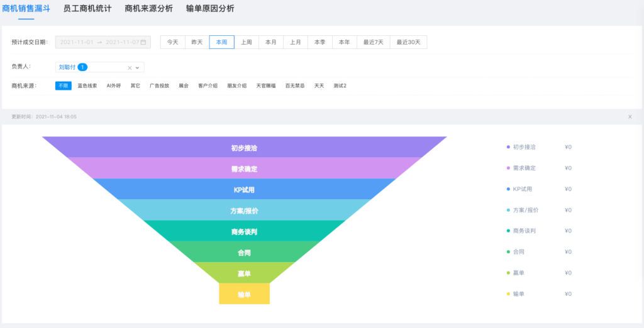Viewport: 644px width, 328px height.
Task: Toggle the 输单 legend marker
Action: coord(508,294)
